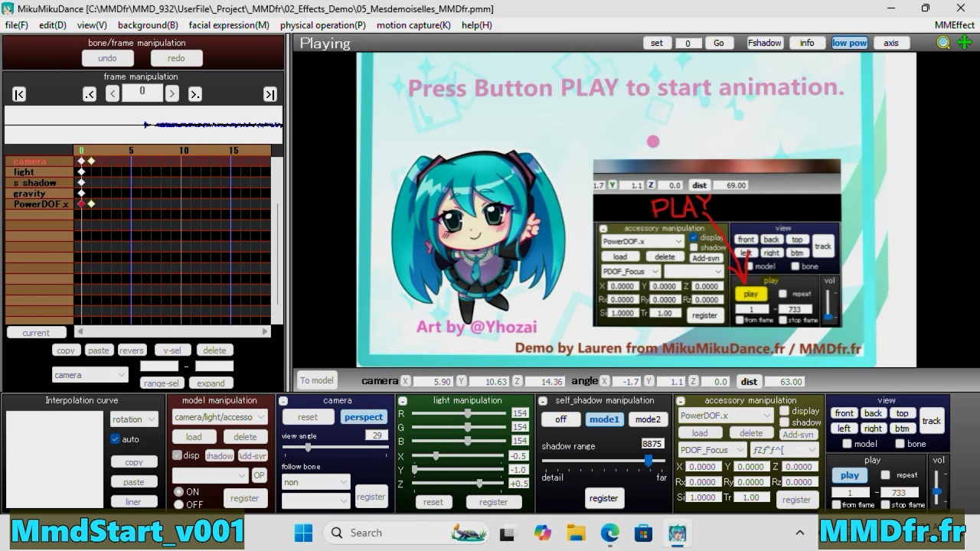Open the rotation dropdown for the interpolation curve

pyautogui.click(x=134, y=419)
